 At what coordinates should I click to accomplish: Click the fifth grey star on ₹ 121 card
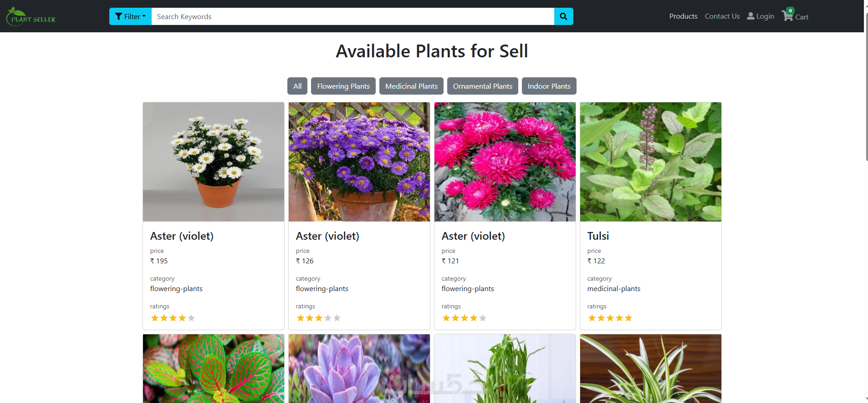tap(483, 318)
